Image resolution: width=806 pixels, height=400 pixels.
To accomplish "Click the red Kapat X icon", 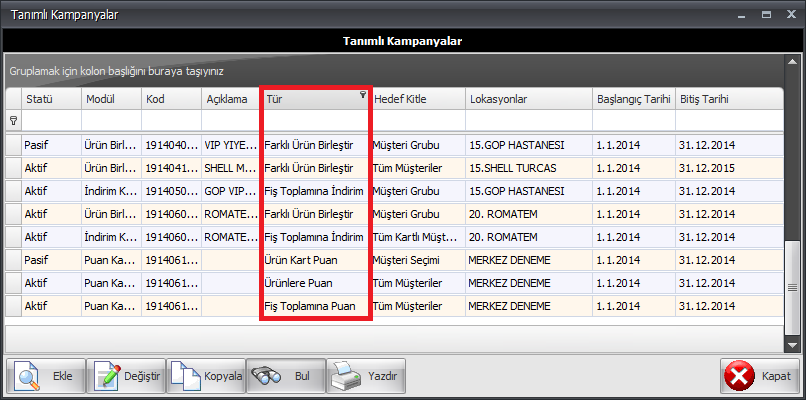I will [740, 377].
